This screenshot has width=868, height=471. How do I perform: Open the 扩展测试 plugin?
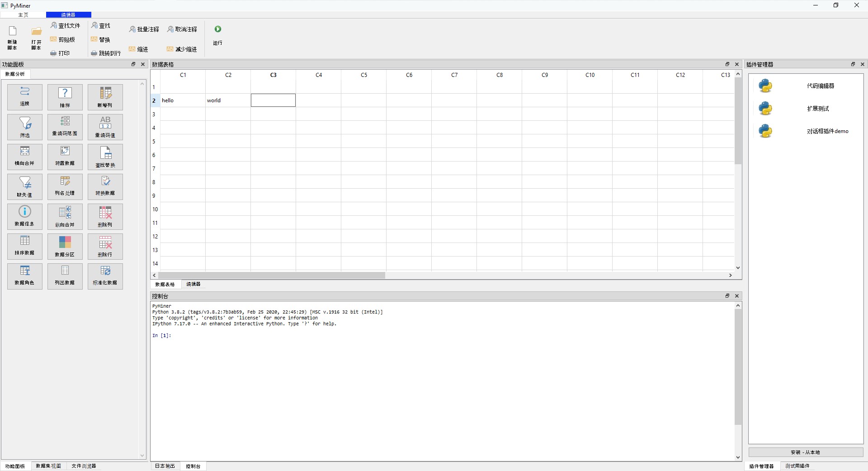806,109
